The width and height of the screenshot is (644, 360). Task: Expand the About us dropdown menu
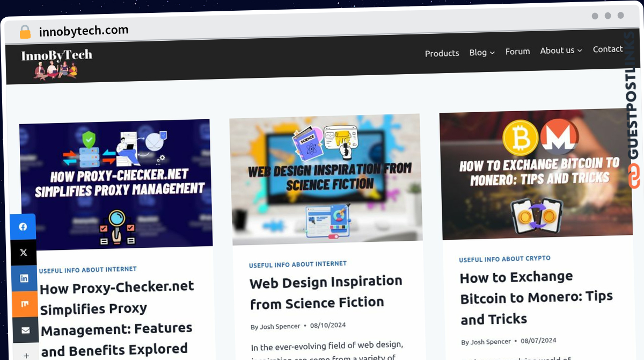561,51
